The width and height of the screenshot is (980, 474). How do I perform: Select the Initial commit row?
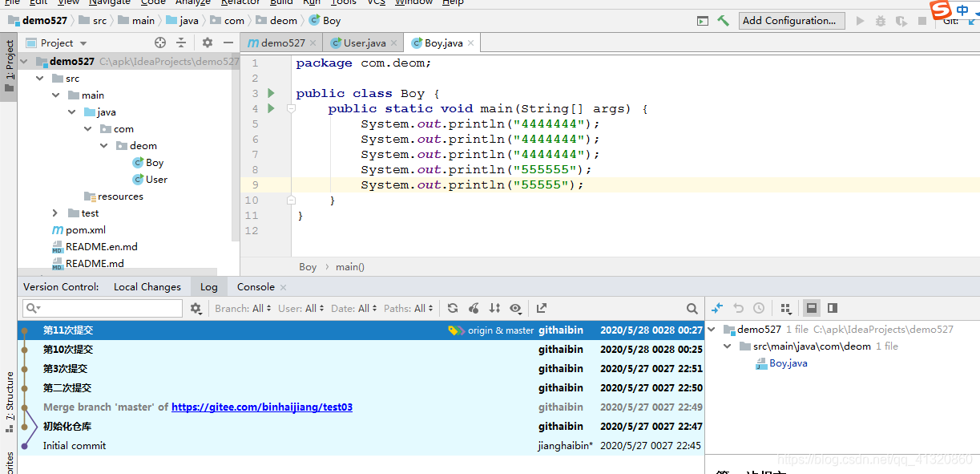[361, 446]
